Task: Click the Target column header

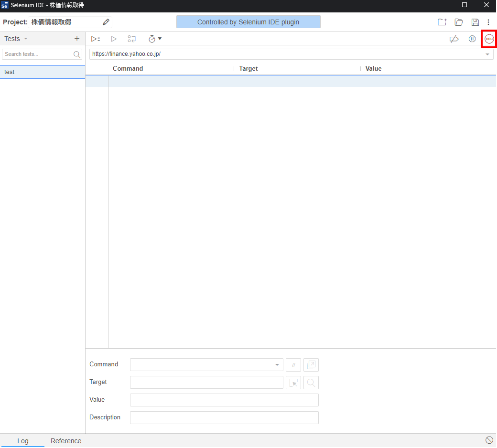Action: pos(248,68)
